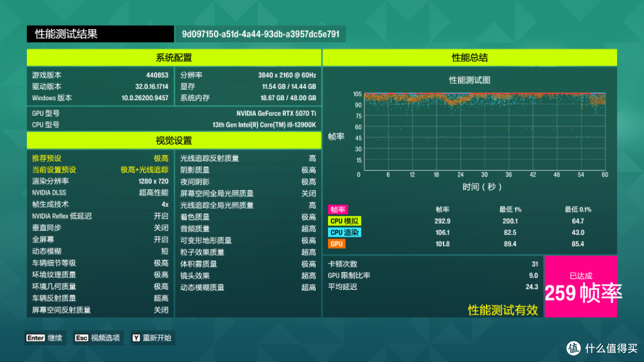Click the 最低 1% column header
644x362 pixels.
510,209
